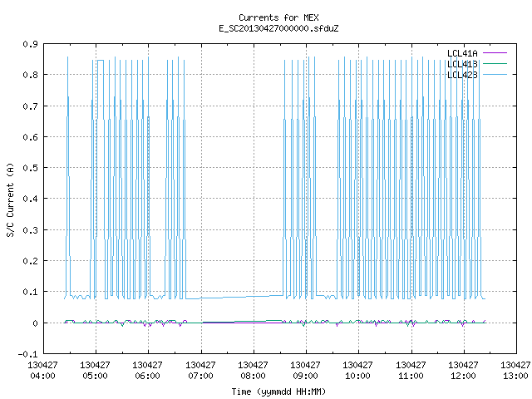532x399 pixels.
Task: Click the 0 y-axis tick label
Action: click(x=35, y=323)
